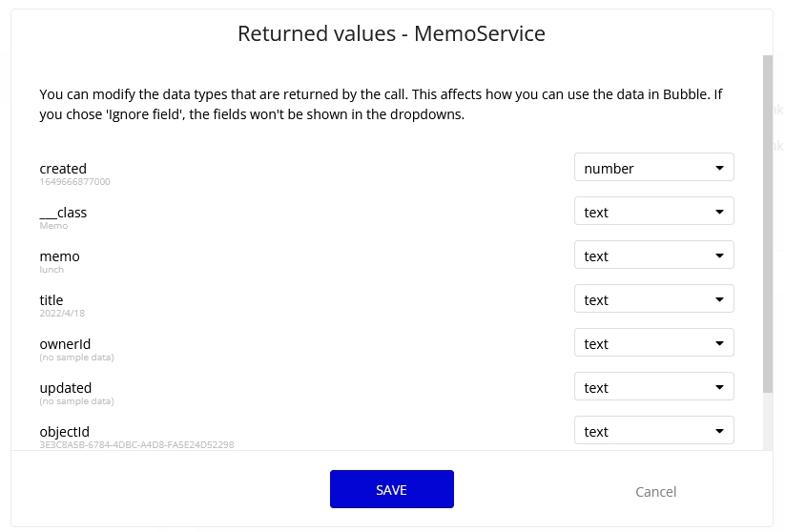Open the type dropdown for created
The image size is (785, 532).
[653, 168]
